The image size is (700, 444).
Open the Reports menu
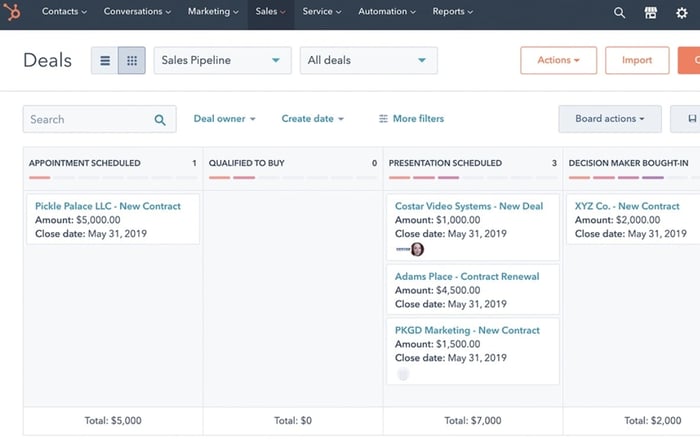(453, 12)
